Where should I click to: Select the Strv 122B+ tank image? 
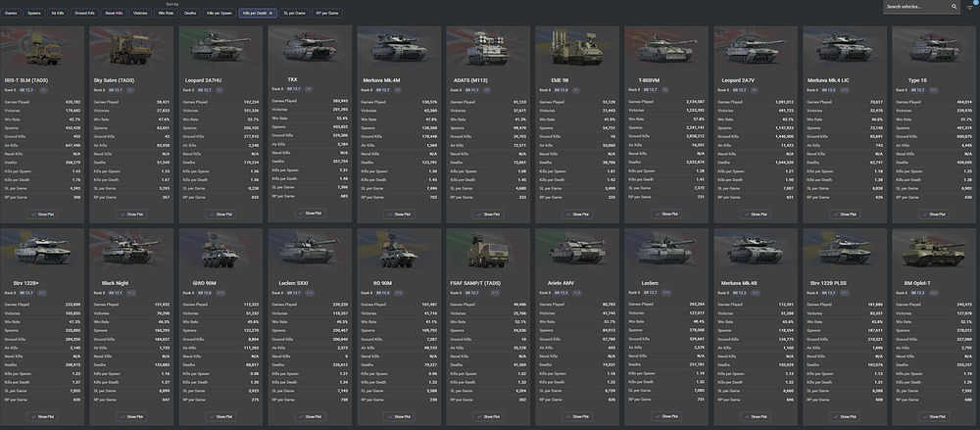42,253
